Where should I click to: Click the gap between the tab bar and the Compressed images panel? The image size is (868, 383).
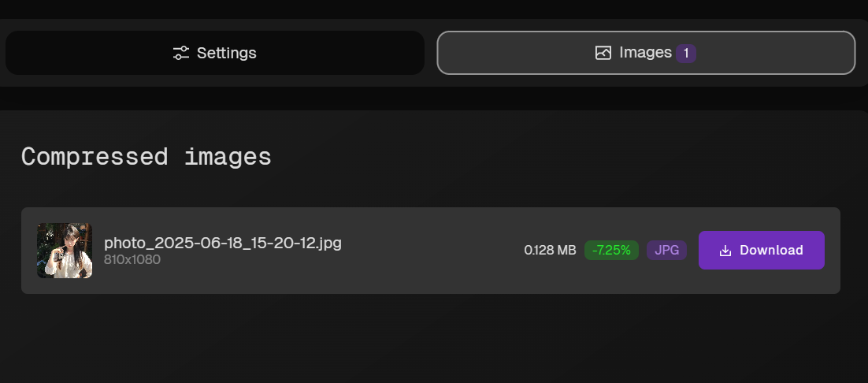(x=434, y=99)
